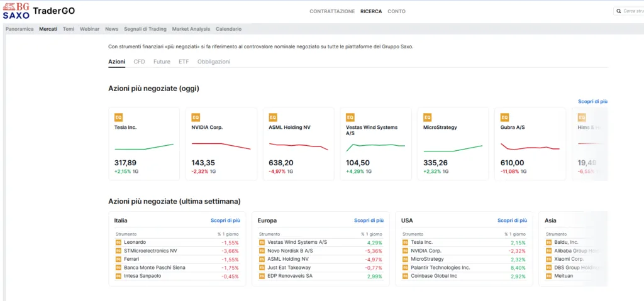The height and width of the screenshot is (301, 644).
Task: Click the EQ icon beside EDP Renovaveis
Action: coord(262,276)
